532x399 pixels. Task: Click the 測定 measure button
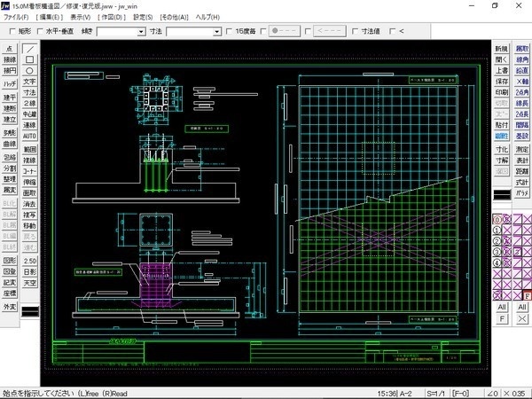pos(522,149)
